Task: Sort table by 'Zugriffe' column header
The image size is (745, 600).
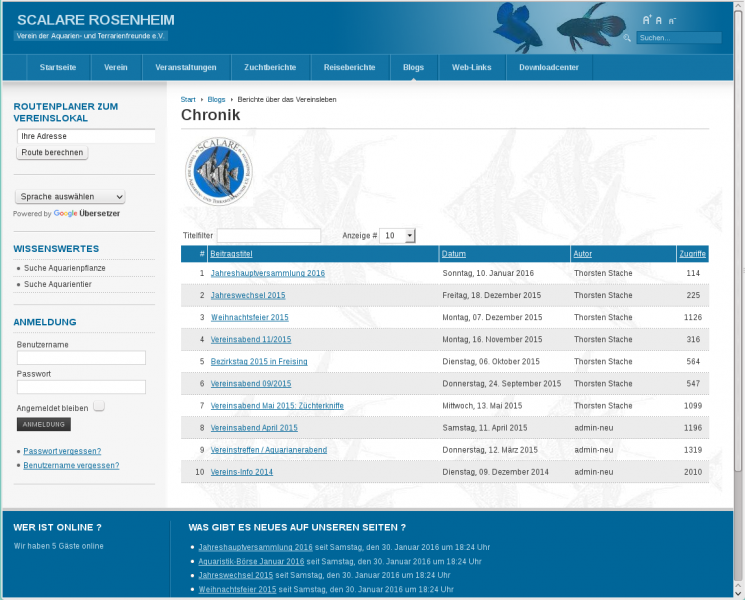Action: coord(692,254)
